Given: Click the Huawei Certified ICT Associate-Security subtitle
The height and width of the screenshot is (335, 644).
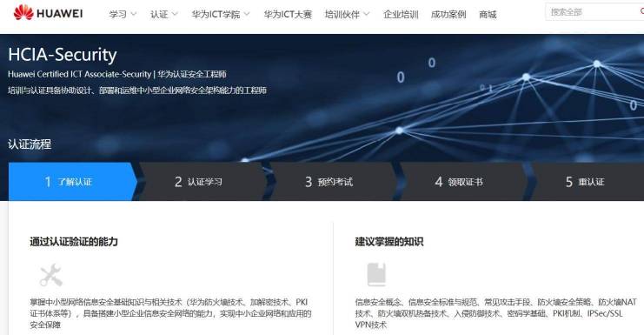Looking at the screenshot, I should tap(117, 75).
